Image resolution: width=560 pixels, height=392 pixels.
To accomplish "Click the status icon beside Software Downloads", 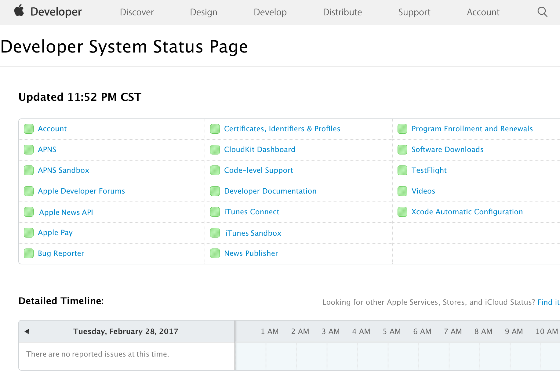I will pyautogui.click(x=402, y=150).
